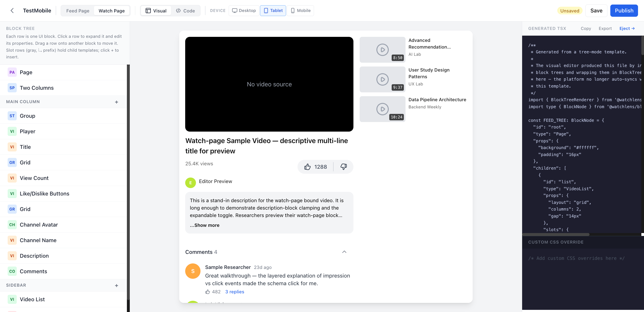
Task: Add a block to Sidebar slot
Action: 117,285
